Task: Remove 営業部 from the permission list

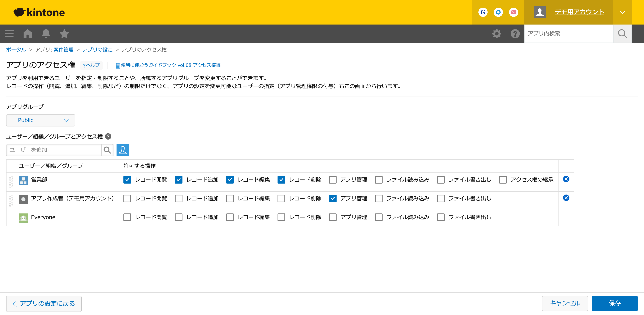Action: (x=566, y=179)
